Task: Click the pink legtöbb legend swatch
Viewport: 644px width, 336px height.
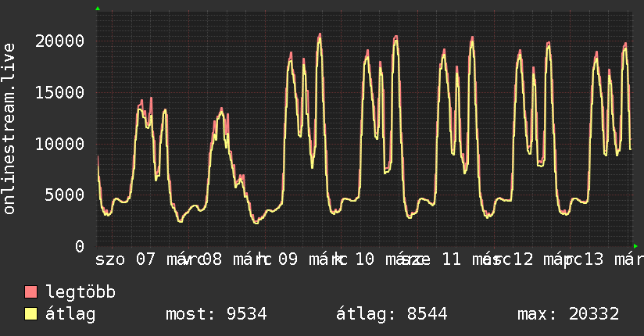Action: pyautogui.click(x=30, y=291)
